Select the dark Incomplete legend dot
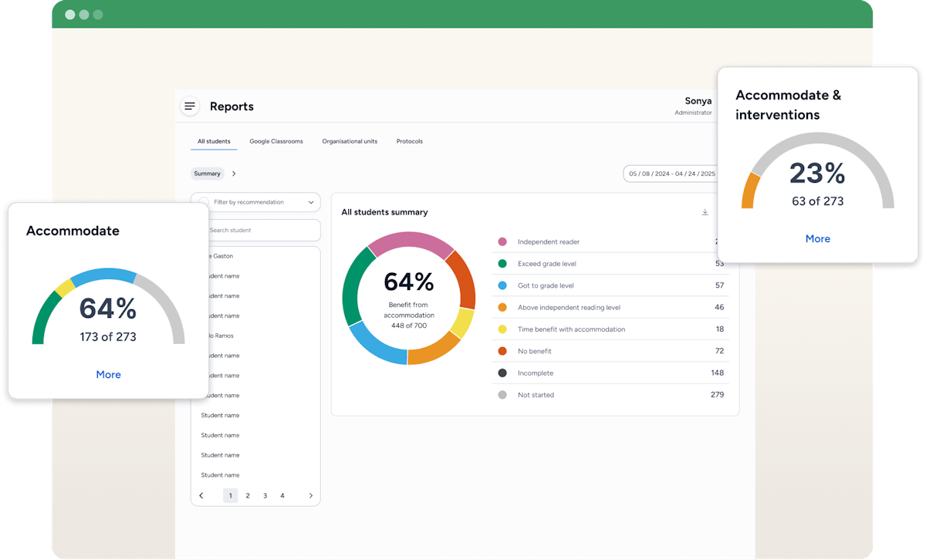 (502, 373)
